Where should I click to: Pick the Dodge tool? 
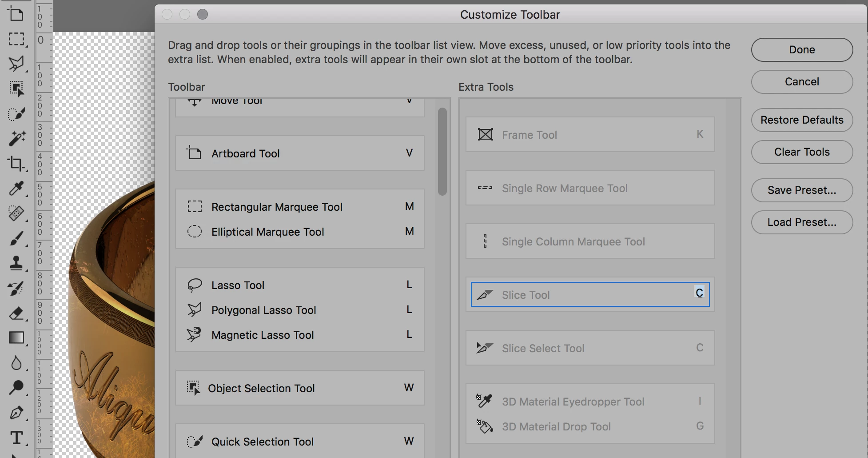(x=16, y=388)
